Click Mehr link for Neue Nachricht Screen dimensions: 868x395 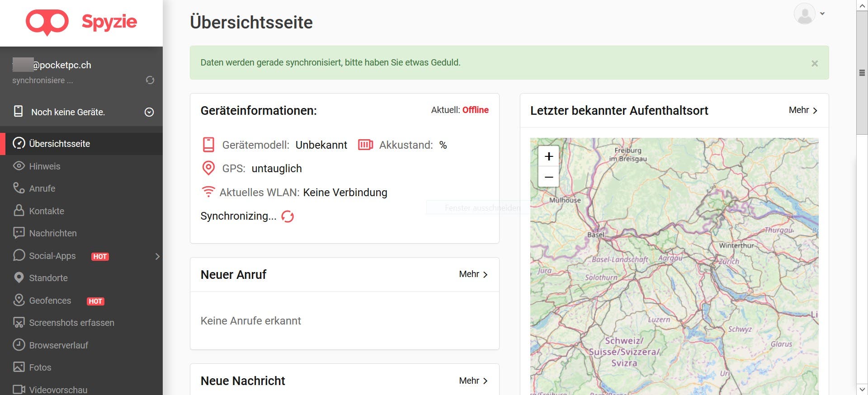(x=473, y=381)
